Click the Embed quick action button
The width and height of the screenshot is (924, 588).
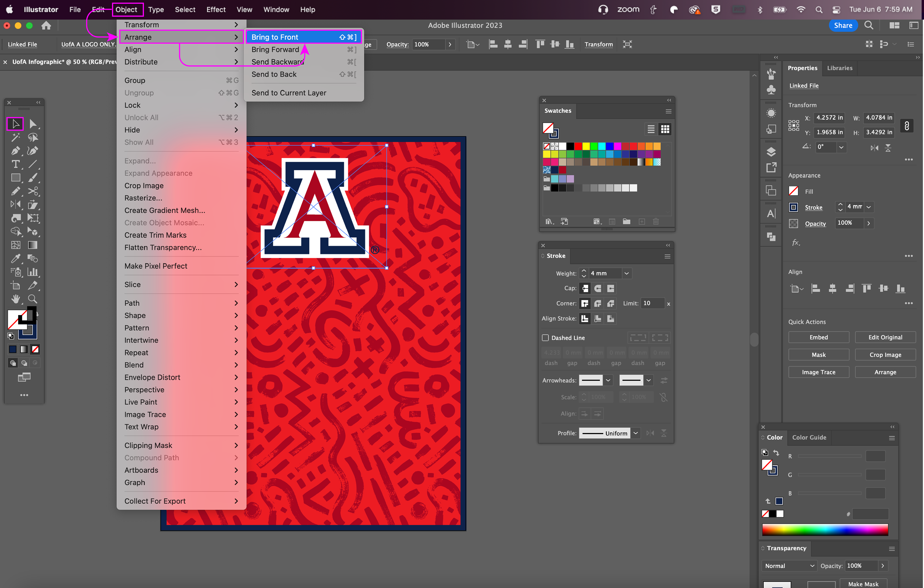[x=818, y=337]
